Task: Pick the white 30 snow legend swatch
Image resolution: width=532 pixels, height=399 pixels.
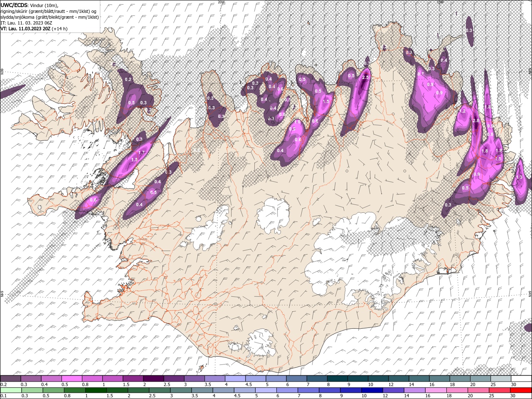Action: pos(521,379)
